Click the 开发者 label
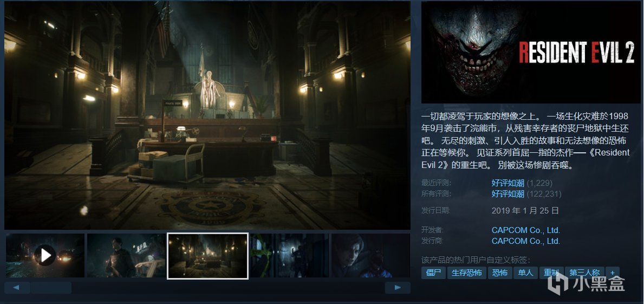Image resolution: width=644 pixels, height=304 pixels. click(432, 230)
